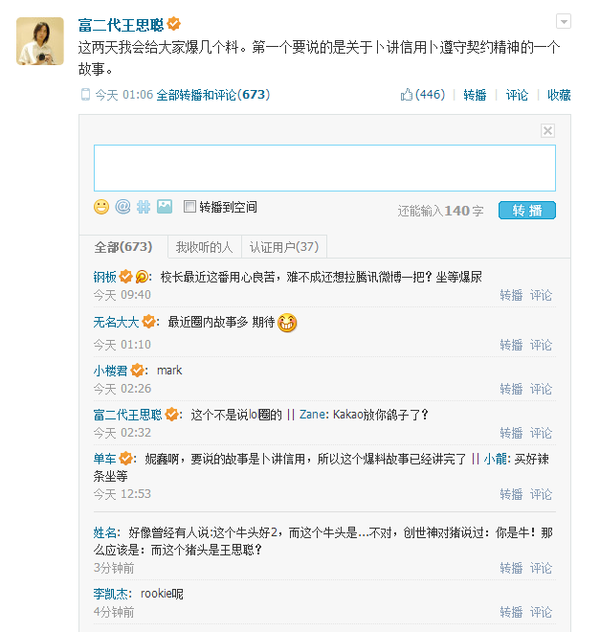Image resolution: width=600 pixels, height=632 pixels.
Task: Enable the 转播到空间 checkbox
Action: click(190, 207)
